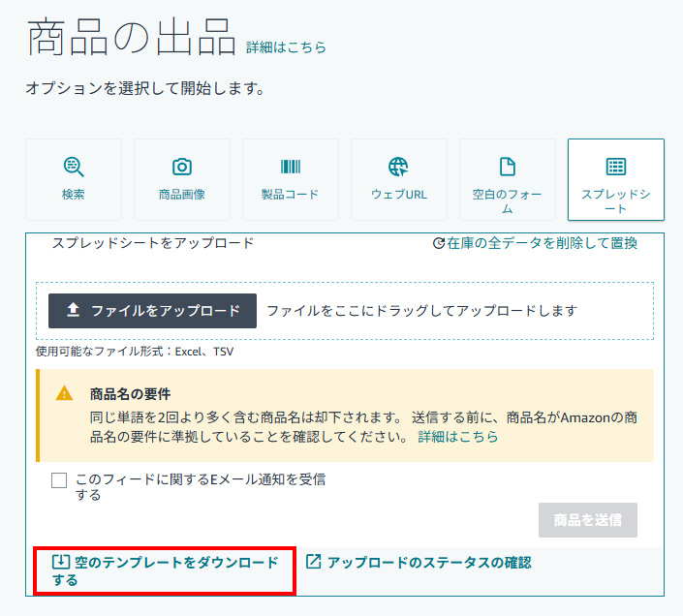Click the ウェブURL globe icon
683x616 pixels.
tap(398, 167)
